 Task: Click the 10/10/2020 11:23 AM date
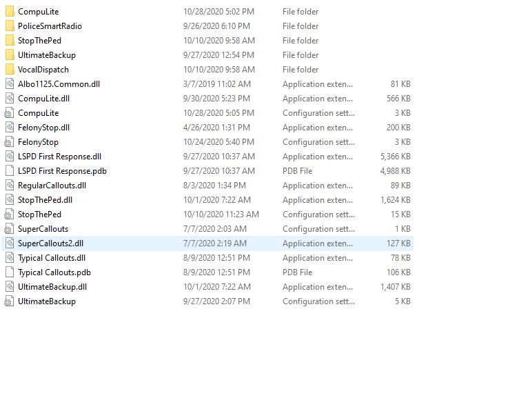pos(221,215)
